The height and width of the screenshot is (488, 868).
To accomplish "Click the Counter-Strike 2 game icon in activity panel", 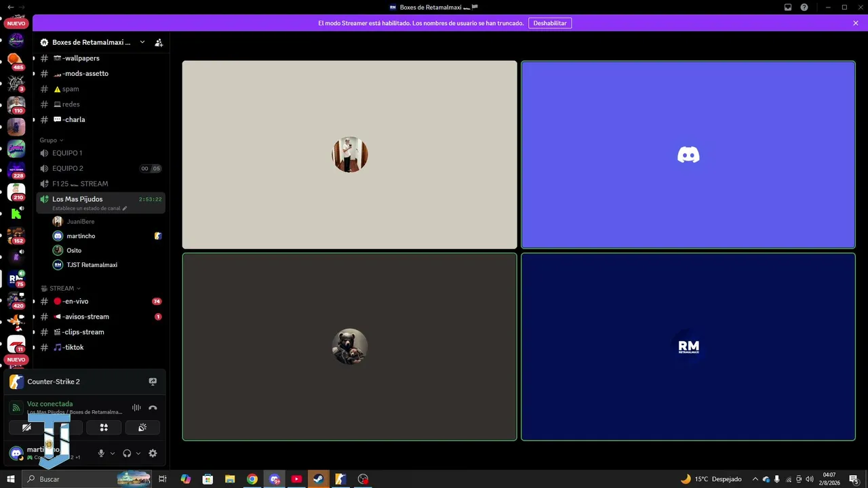I will click(16, 382).
